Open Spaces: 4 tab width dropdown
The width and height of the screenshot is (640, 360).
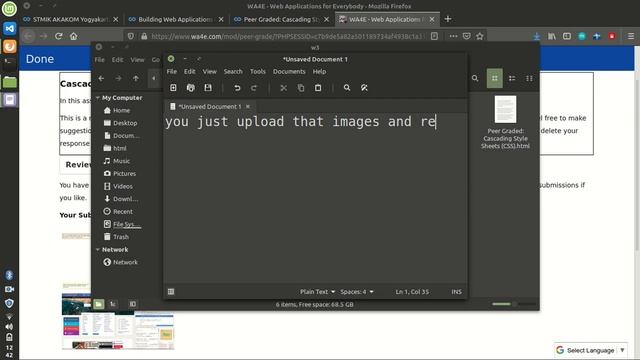357,291
